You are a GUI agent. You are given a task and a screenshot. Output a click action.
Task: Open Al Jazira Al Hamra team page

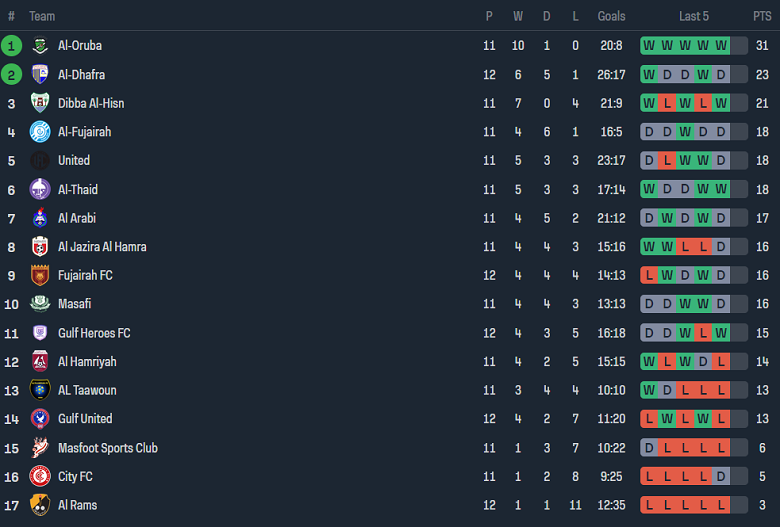(104, 247)
